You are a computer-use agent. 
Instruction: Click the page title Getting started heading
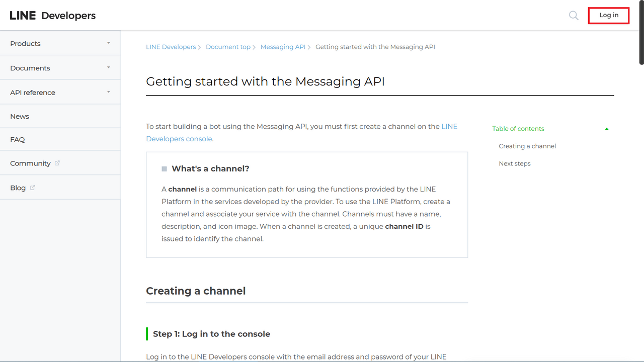pyautogui.click(x=265, y=81)
